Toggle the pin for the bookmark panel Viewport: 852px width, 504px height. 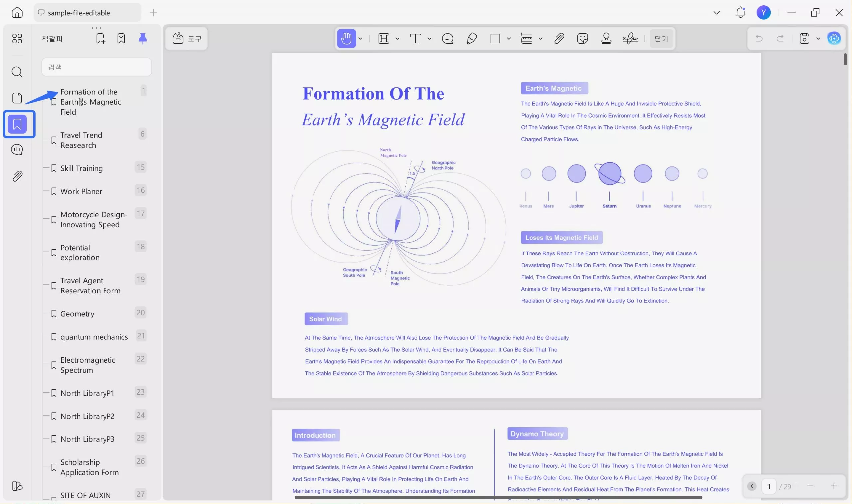point(143,38)
